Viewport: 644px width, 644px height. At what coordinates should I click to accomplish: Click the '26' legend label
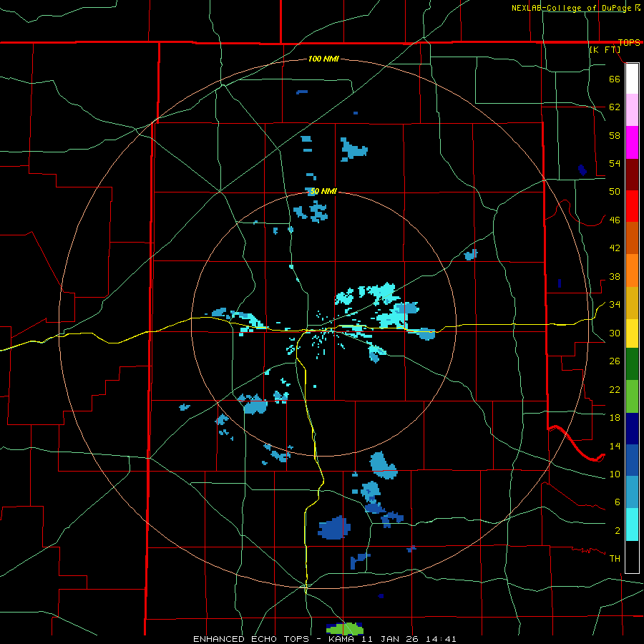[x=615, y=361]
